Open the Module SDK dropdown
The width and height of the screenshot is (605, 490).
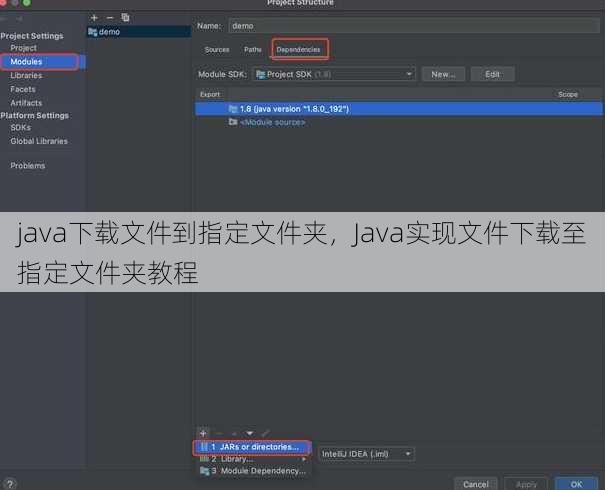point(334,74)
